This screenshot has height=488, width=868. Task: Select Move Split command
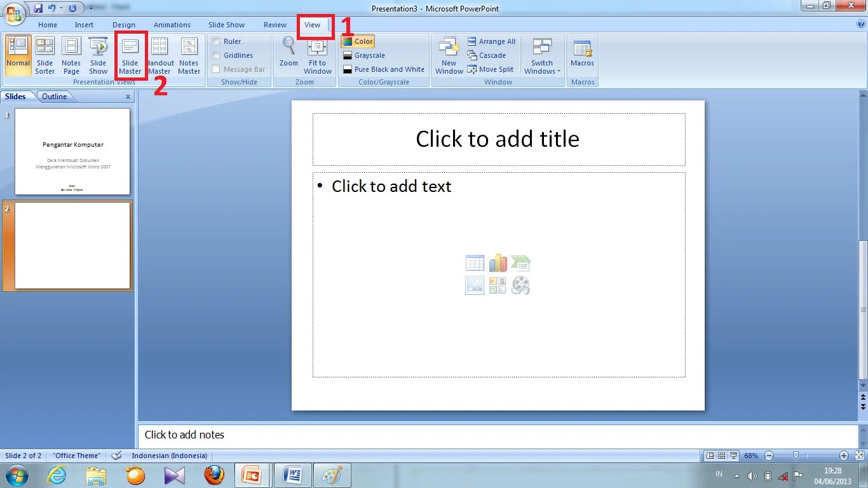[x=491, y=69]
